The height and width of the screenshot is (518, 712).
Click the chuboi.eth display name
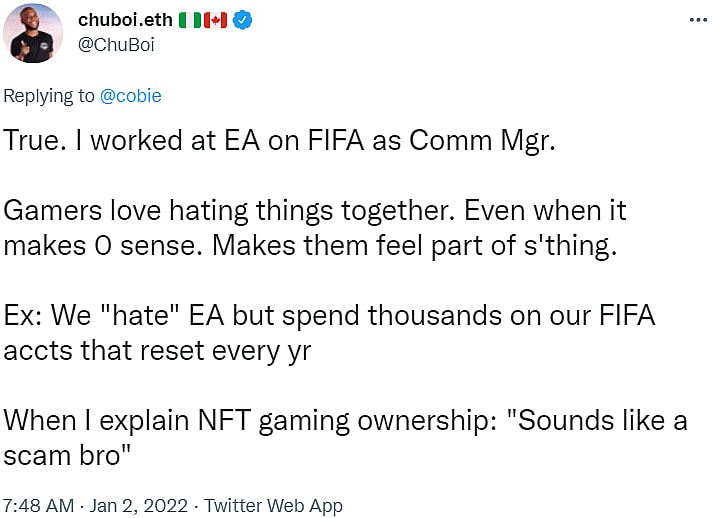(125, 21)
